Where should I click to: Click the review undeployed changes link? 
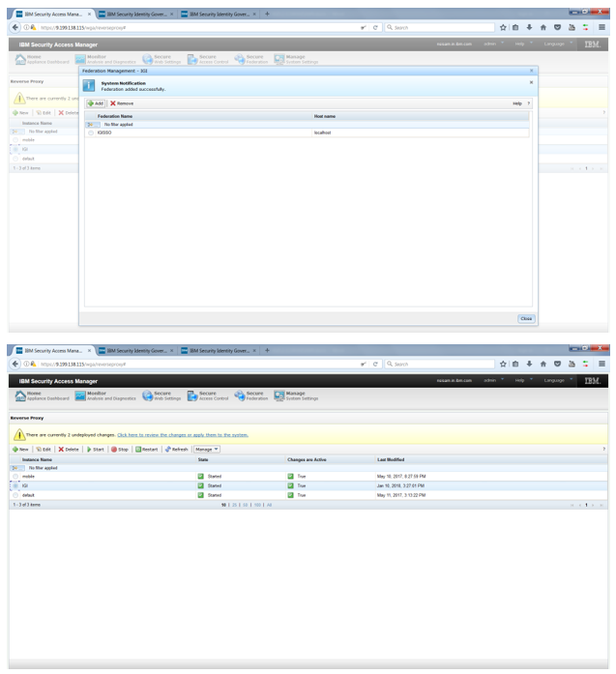pyautogui.click(x=183, y=435)
